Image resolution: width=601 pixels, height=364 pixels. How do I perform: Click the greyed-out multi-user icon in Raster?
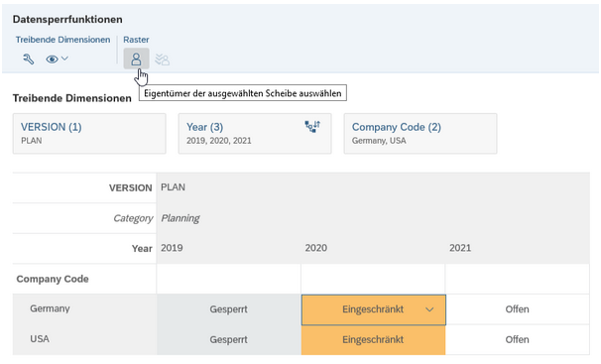click(x=162, y=60)
